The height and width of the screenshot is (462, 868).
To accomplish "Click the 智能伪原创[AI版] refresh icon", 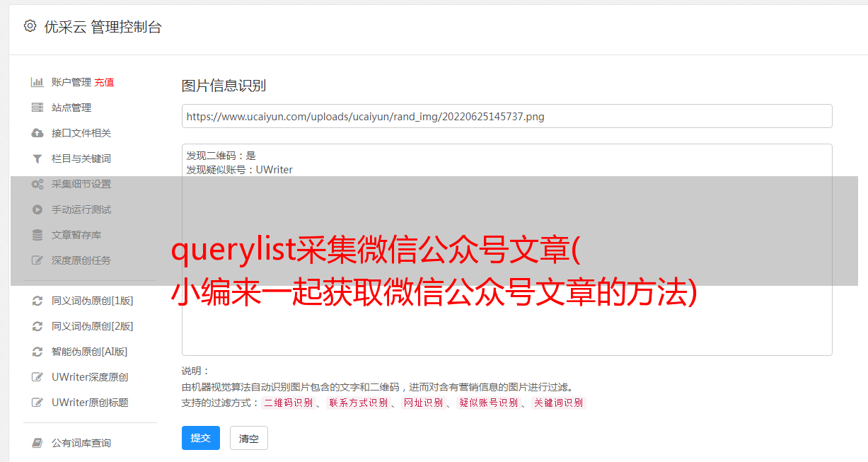I will coord(37,352).
